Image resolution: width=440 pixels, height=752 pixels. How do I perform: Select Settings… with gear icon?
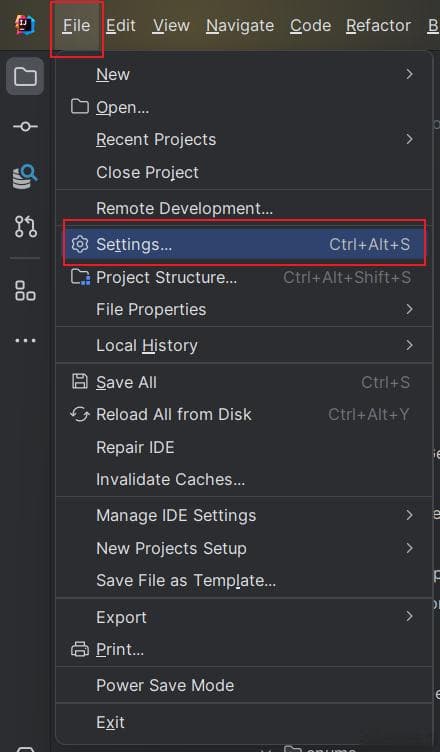point(244,244)
